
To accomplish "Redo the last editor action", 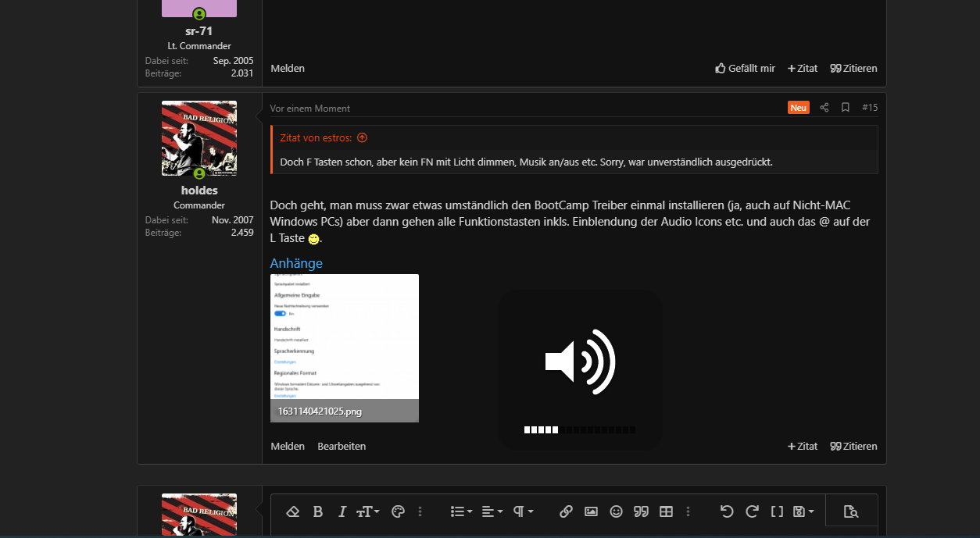I will 752,511.
